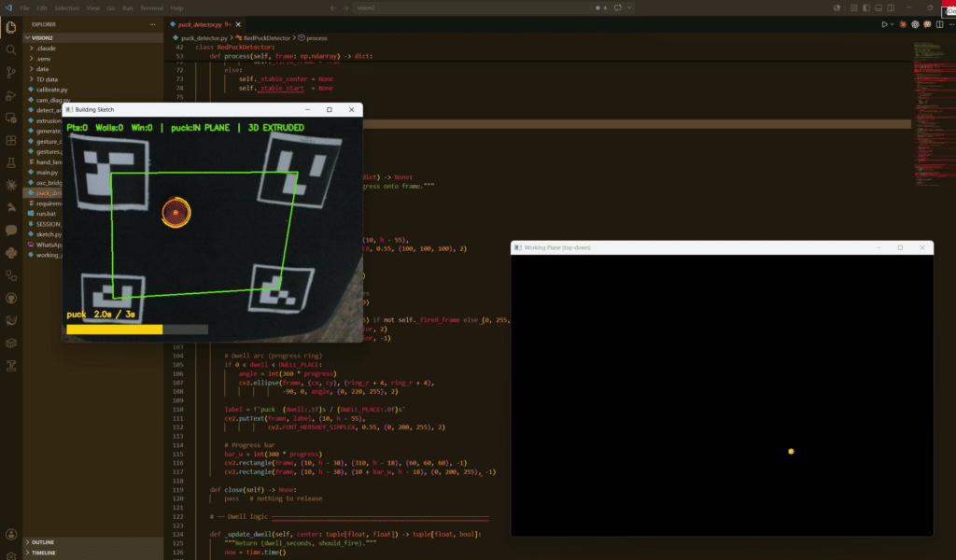
Task: Open Accounts icon in activity bar
Action: tap(11, 535)
